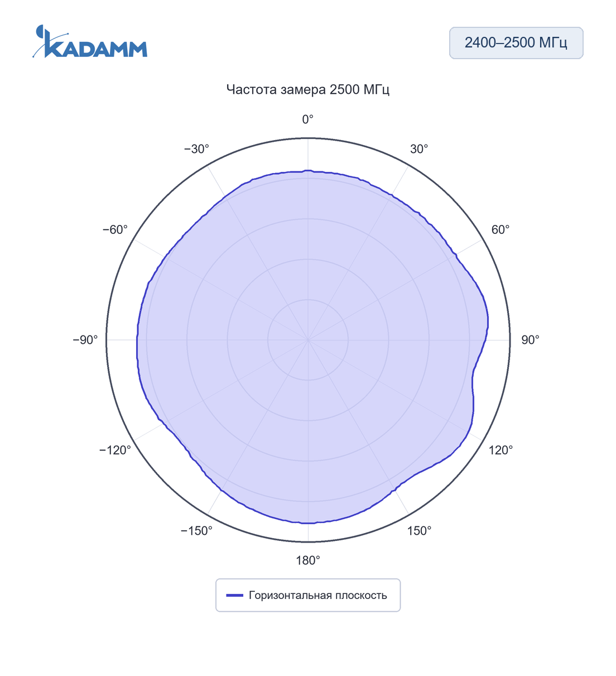This screenshot has width=616, height=676.
Task: Click the 120° angle label
Action: point(501,450)
